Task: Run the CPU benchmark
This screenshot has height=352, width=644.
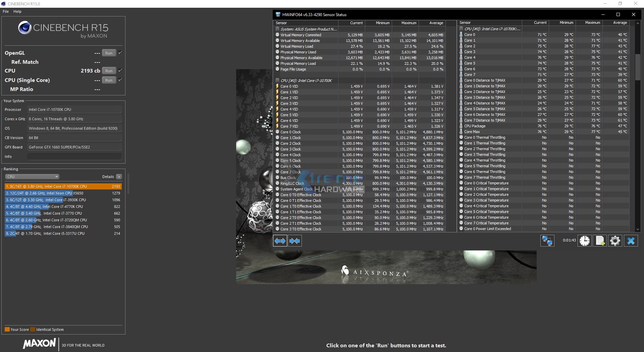Action: pos(109,71)
